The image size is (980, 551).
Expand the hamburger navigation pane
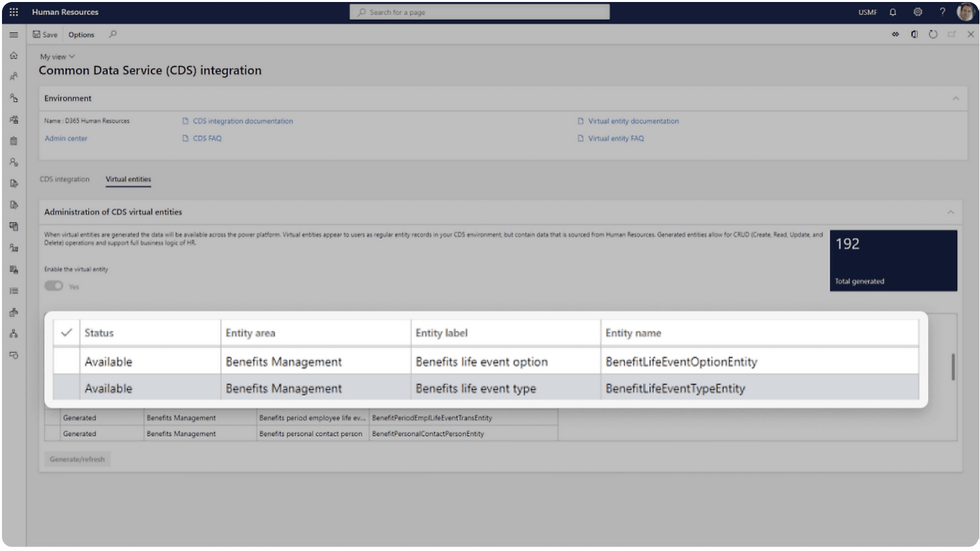13,35
